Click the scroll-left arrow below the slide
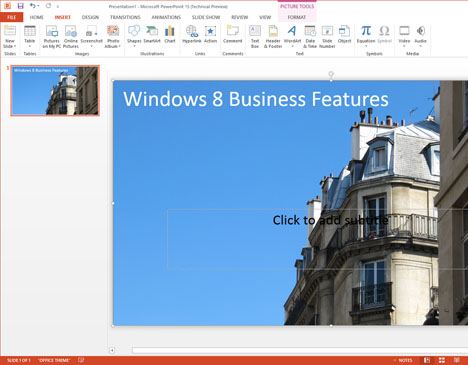Screen dimensions: 468x365 112,350
